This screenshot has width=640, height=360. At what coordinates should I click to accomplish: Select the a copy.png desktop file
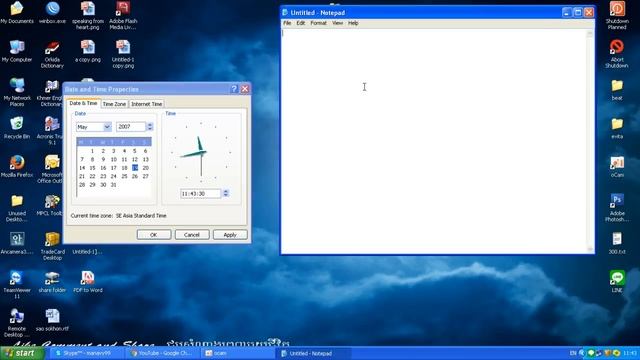click(x=88, y=51)
